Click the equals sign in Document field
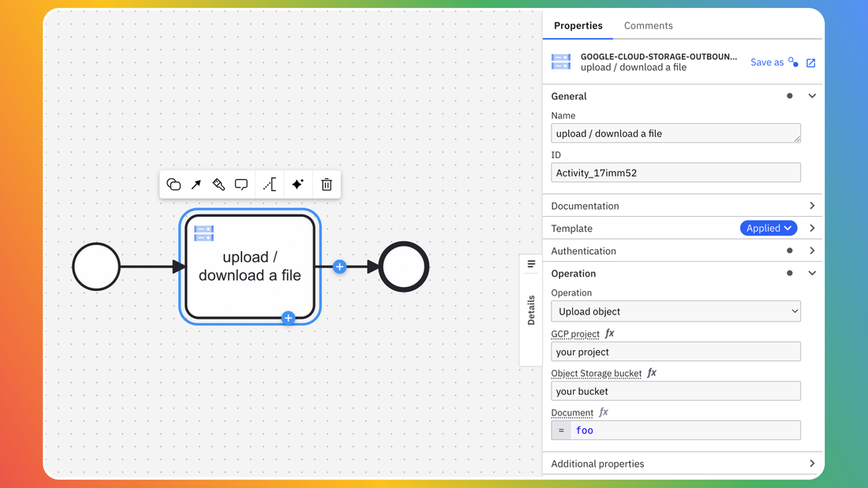This screenshot has height=488, width=868. click(561, 430)
